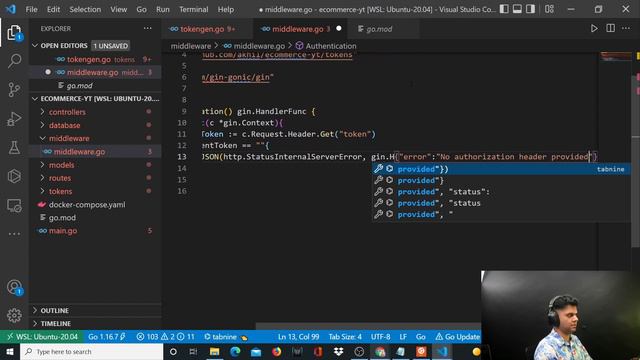Open the View menu

click(118, 9)
